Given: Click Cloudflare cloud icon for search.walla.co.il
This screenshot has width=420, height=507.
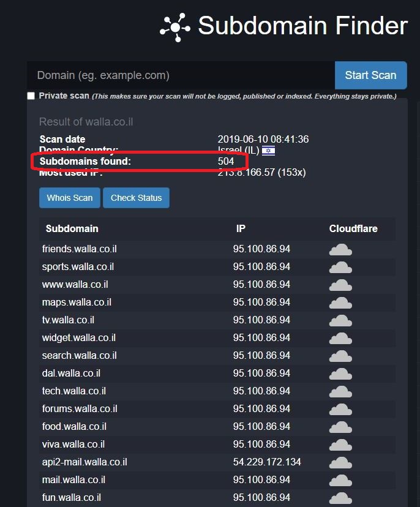Looking at the screenshot, I should 340,356.
